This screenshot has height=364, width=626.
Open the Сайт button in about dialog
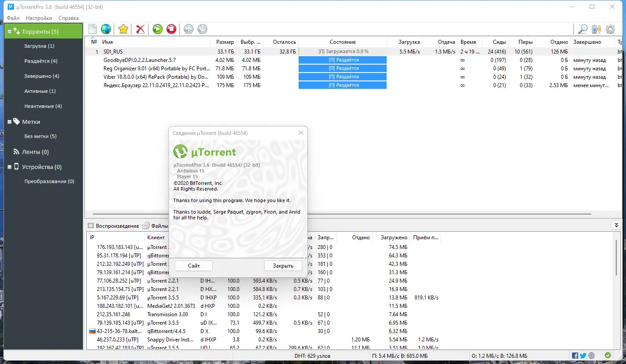(193, 265)
